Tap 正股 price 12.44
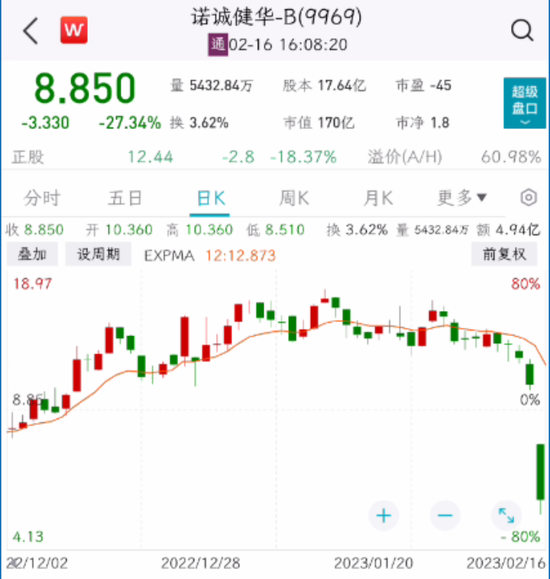 pyautogui.click(x=150, y=157)
